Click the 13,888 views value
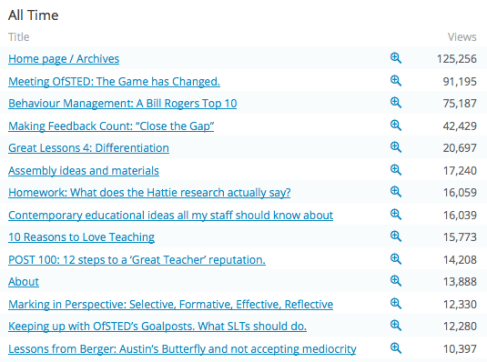 click(460, 282)
